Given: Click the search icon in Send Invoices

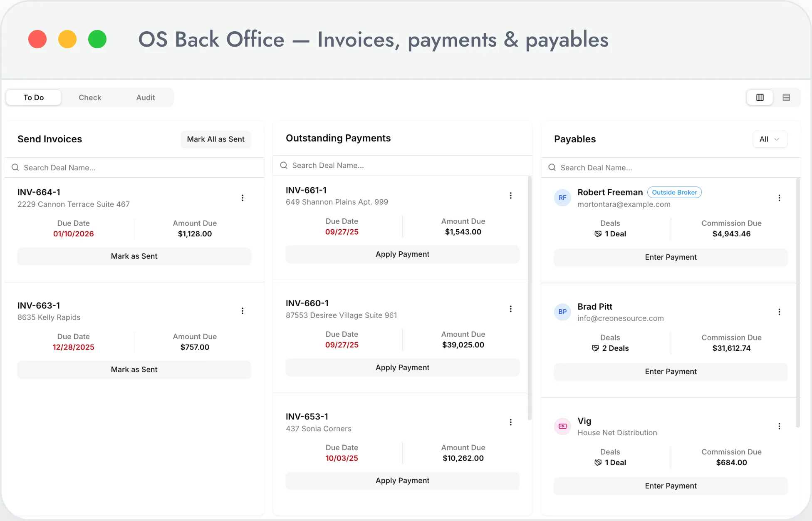Looking at the screenshot, I should 15,167.
